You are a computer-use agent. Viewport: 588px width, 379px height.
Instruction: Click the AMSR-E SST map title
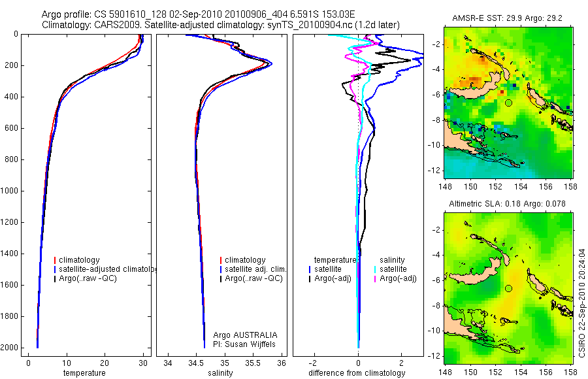[x=507, y=18]
